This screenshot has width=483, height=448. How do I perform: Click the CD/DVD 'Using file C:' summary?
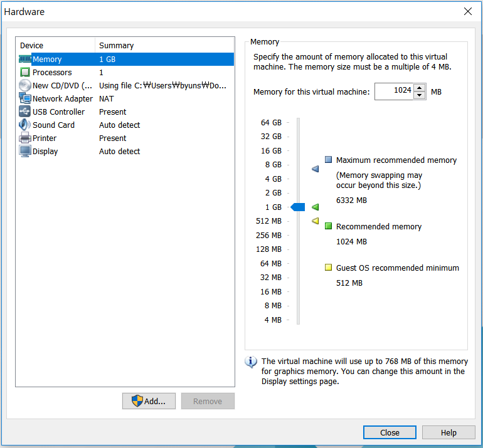[162, 86]
